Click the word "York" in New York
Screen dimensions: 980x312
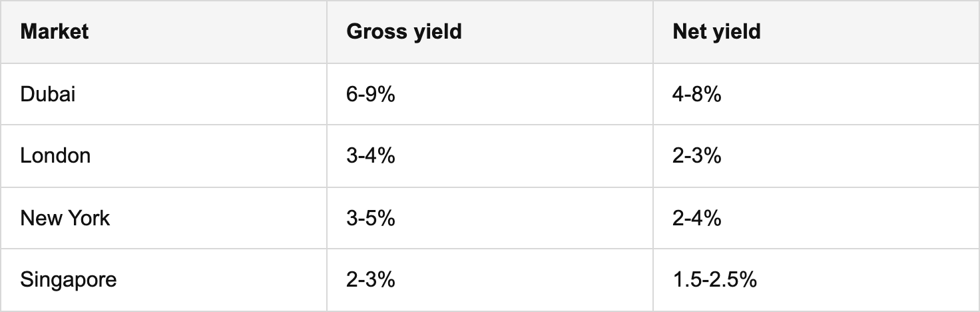tap(88, 218)
